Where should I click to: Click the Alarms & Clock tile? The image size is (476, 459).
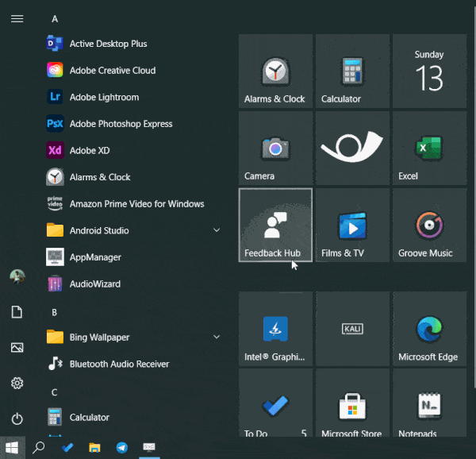(275, 71)
